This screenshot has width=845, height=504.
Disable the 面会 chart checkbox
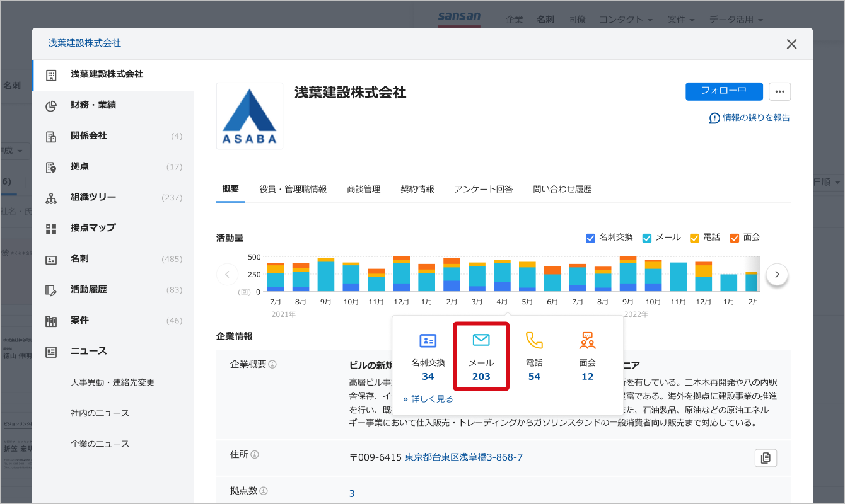(734, 238)
